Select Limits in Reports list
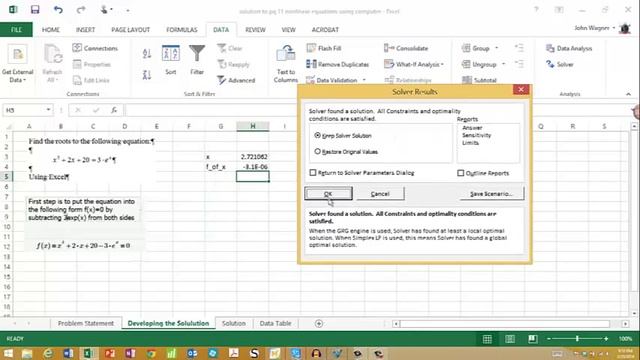This screenshot has height=360, width=640. click(470, 142)
